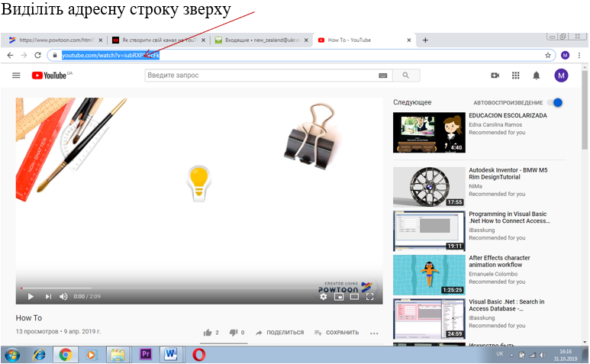590x364 pixels.
Task: Click the browser forward arrow
Action: click(x=24, y=55)
